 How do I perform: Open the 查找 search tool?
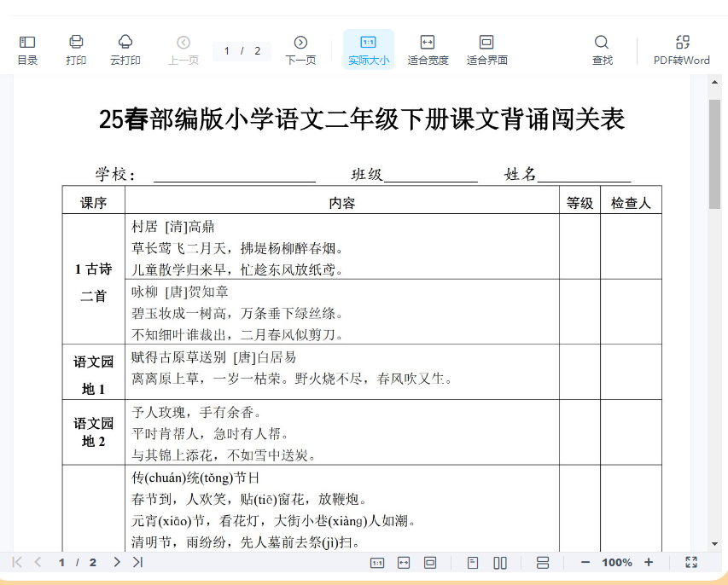602,49
